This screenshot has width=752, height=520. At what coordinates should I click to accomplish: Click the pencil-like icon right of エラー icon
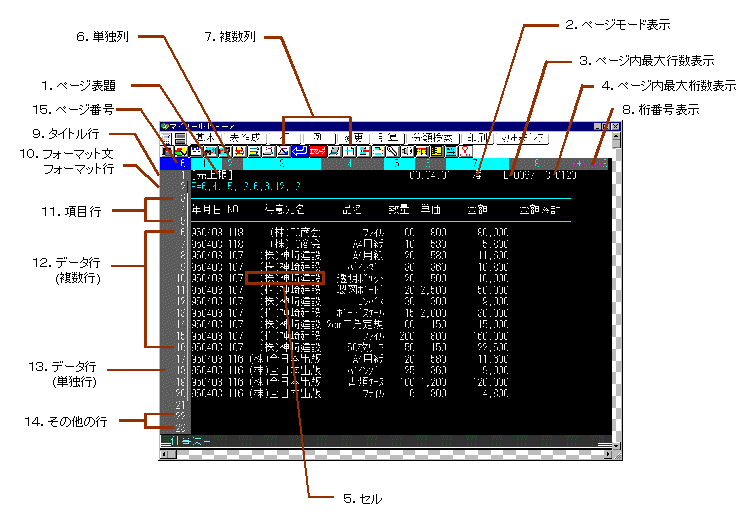[334, 151]
